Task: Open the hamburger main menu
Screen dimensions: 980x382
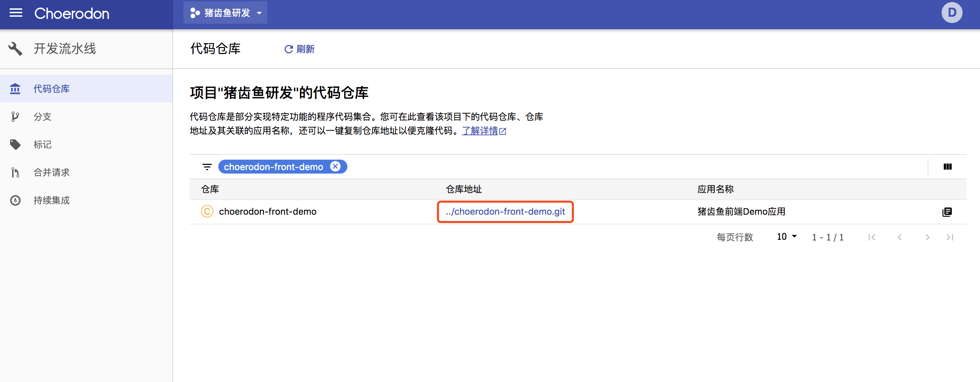Action: (16, 13)
